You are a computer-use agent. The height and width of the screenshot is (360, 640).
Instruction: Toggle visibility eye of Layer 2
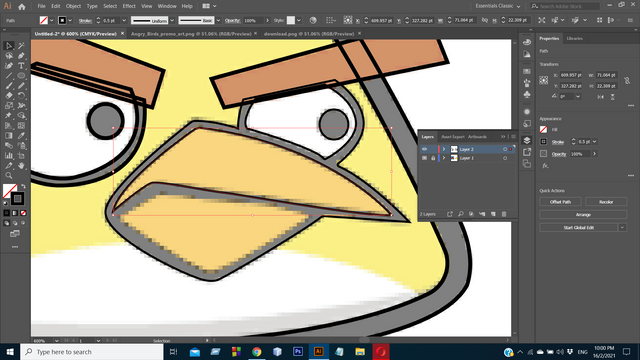pyautogui.click(x=424, y=149)
